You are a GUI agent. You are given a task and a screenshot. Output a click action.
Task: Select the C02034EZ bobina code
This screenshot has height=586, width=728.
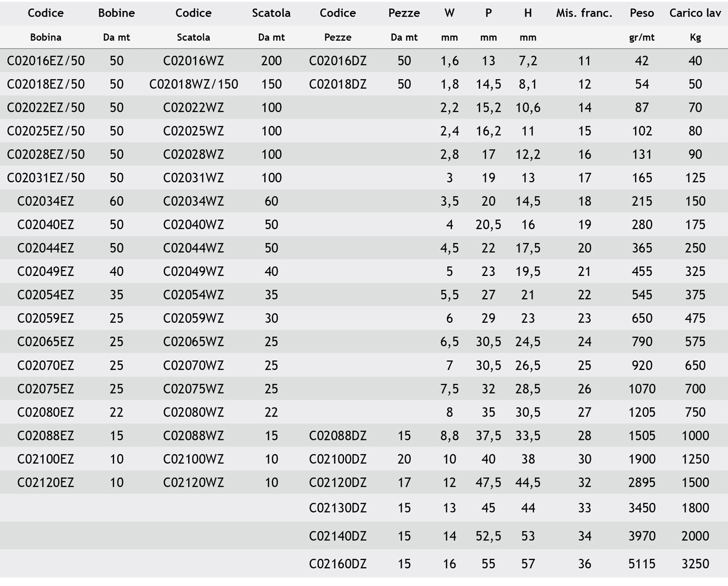pyautogui.click(x=46, y=201)
